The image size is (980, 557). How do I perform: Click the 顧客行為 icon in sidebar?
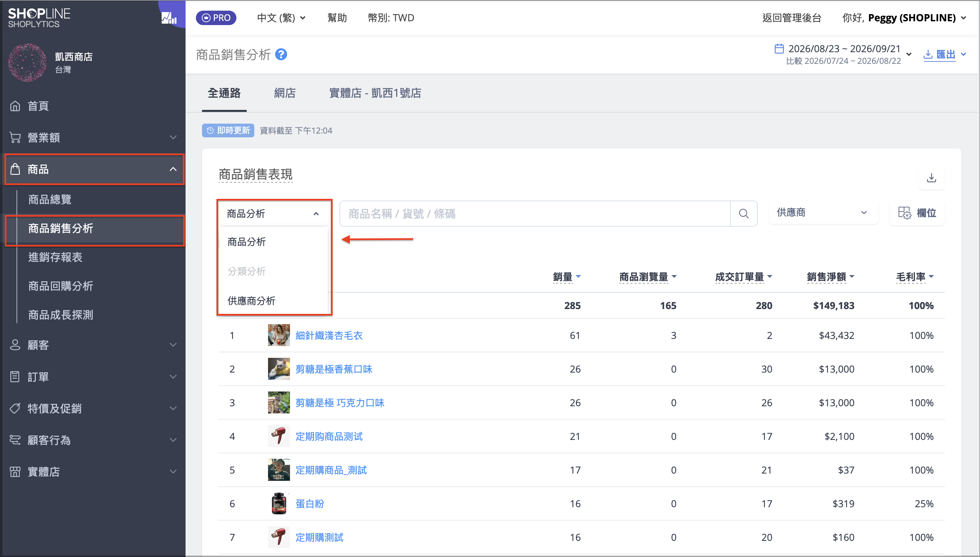click(15, 440)
